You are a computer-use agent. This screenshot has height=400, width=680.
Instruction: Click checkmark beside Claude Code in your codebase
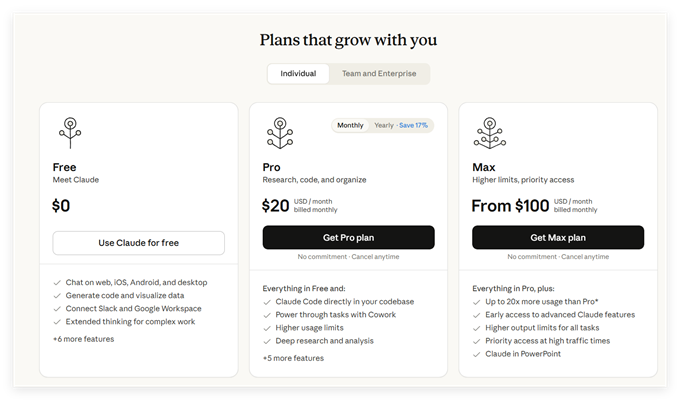click(267, 301)
